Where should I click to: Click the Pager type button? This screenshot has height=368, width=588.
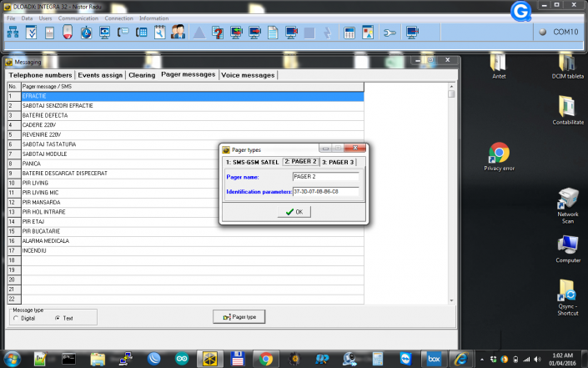(x=239, y=317)
